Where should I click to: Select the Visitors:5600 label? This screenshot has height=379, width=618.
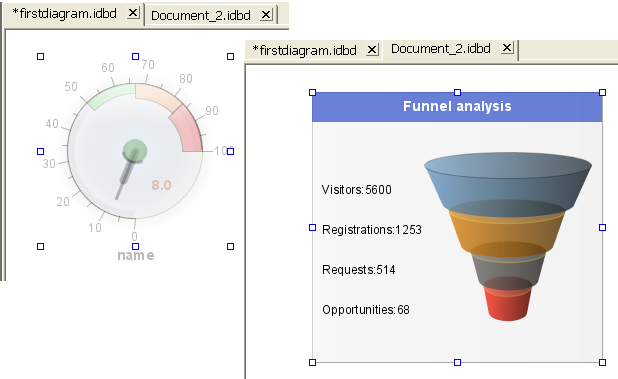click(356, 190)
